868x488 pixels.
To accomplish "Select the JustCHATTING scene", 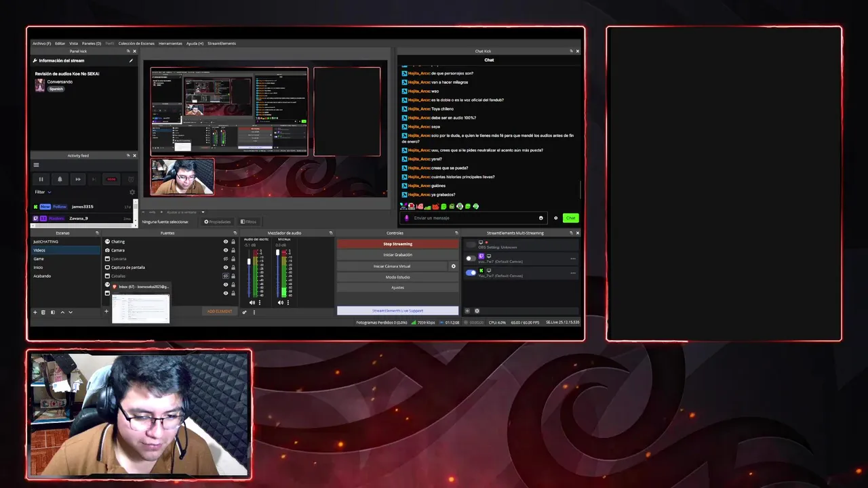I will click(x=66, y=241).
